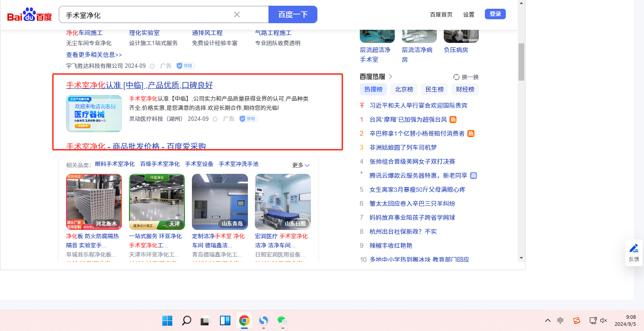Screen dimensions: 644x331
Task: Open 查看更多相关信息 link
Action: click(x=94, y=55)
